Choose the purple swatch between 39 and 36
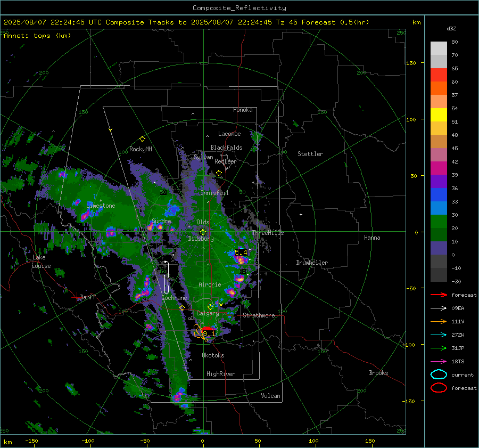This screenshot has height=448, width=479. (439, 181)
